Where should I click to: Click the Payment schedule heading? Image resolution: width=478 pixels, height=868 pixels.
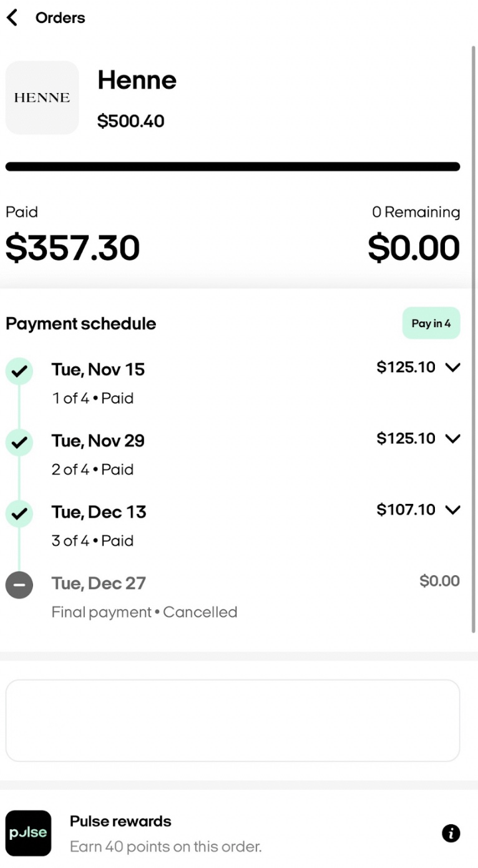click(x=80, y=323)
